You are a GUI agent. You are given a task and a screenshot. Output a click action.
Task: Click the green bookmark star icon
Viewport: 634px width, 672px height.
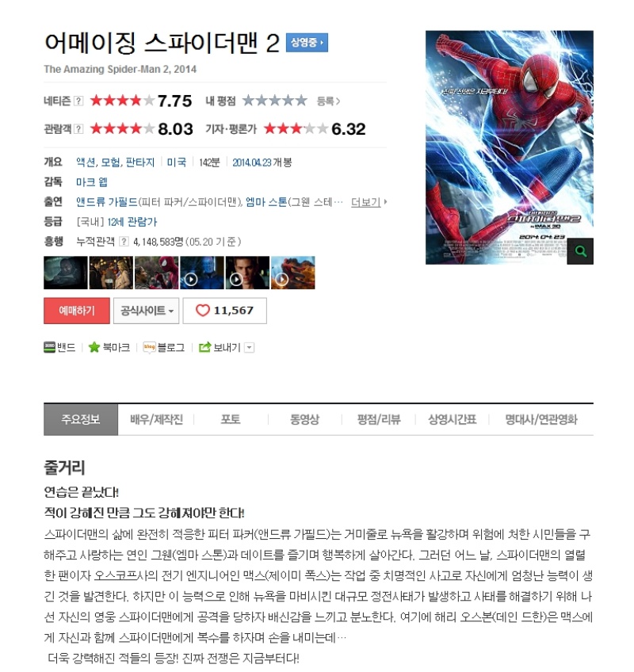pyautogui.click(x=94, y=347)
